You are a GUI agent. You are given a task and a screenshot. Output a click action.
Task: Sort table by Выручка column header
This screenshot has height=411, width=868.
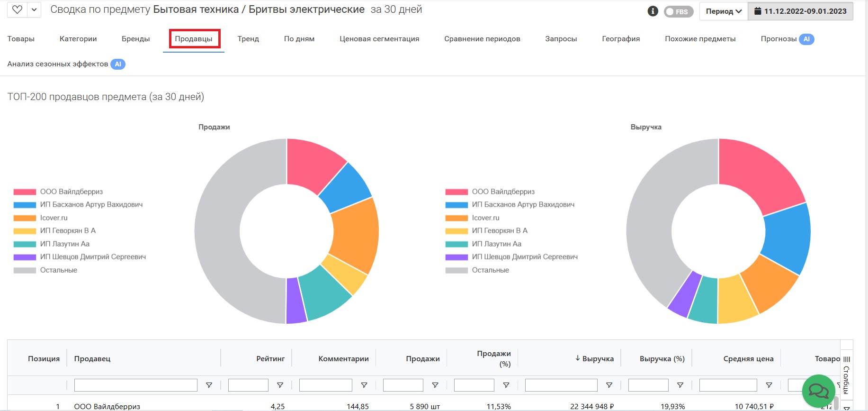pos(597,359)
